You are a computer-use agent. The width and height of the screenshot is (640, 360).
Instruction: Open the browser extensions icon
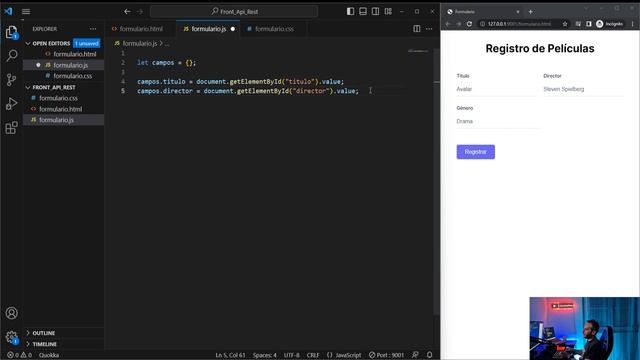click(x=578, y=24)
